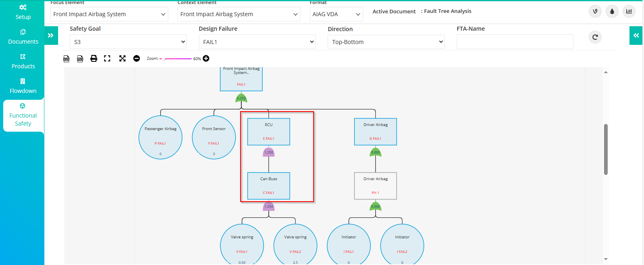644x265 pixels.
Task: Zoom out with the minus icon
Action: (136, 59)
